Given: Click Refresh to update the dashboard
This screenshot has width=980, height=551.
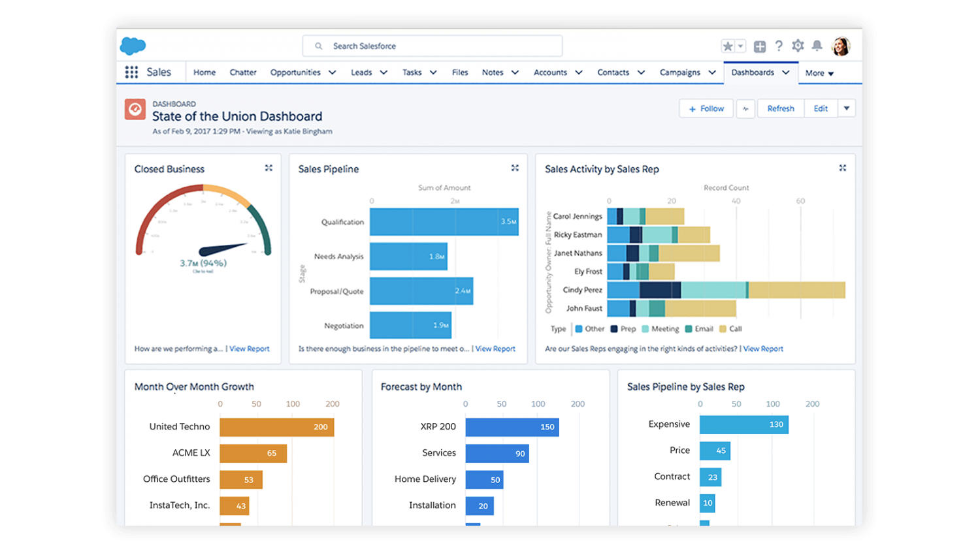Looking at the screenshot, I should (x=780, y=108).
